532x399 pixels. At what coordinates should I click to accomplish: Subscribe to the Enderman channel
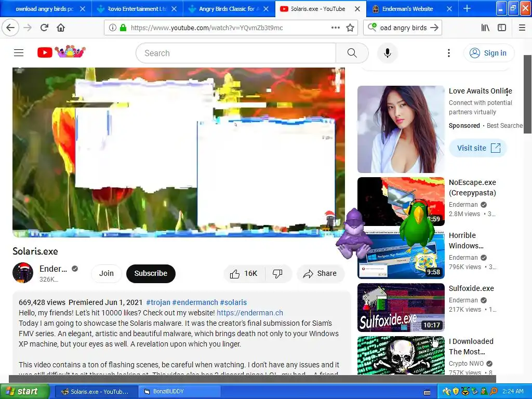point(151,273)
